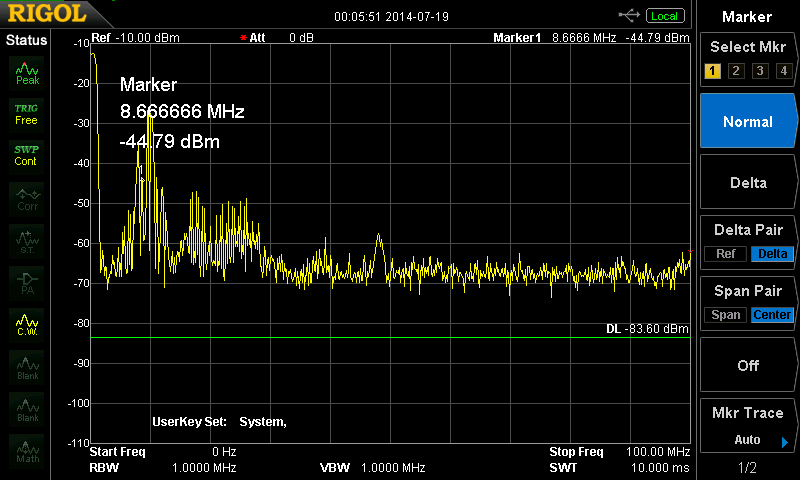Image resolution: width=800 pixels, height=480 pixels.
Task: Click the first Blank trace icon
Action: 27,368
